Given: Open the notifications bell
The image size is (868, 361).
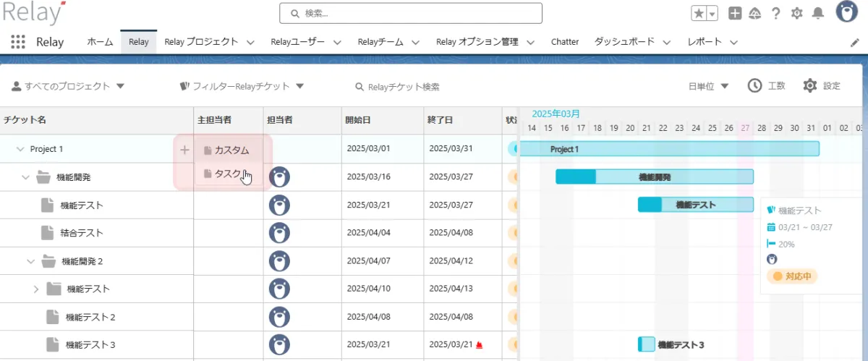Looking at the screenshot, I should coord(818,13).
